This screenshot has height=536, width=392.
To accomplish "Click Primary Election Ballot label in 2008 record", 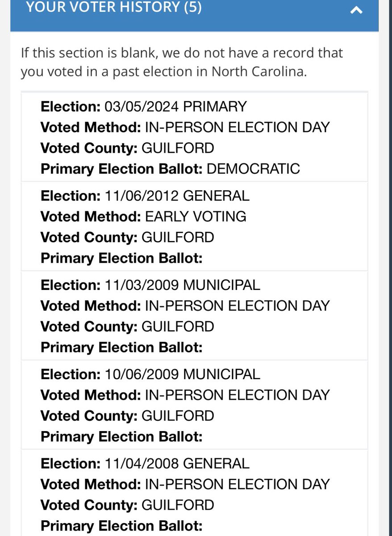I will 121,526.
